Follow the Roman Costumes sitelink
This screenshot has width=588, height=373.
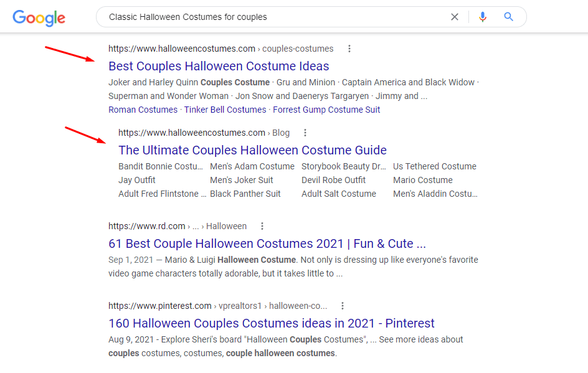pyautogui.click(x=143, y=110)
